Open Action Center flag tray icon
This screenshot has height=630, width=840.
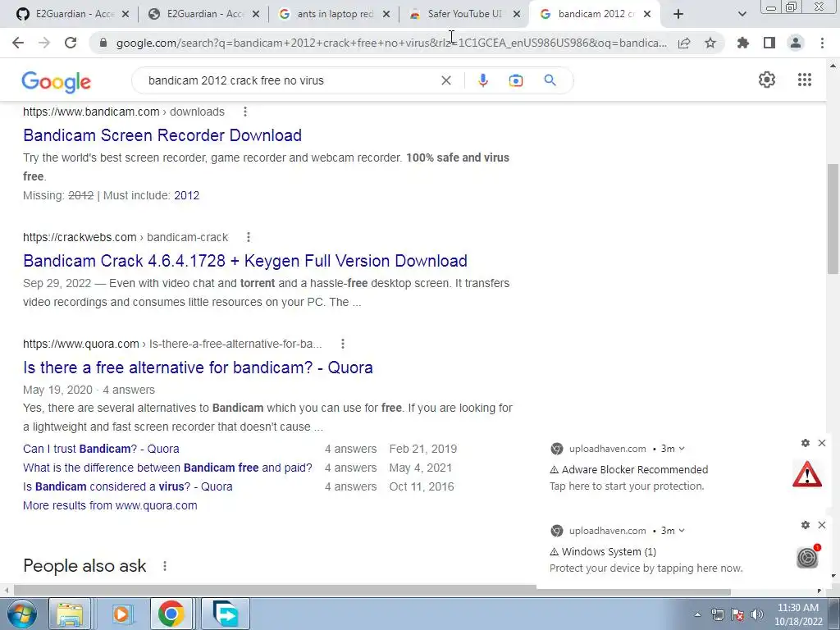point(737,614)
